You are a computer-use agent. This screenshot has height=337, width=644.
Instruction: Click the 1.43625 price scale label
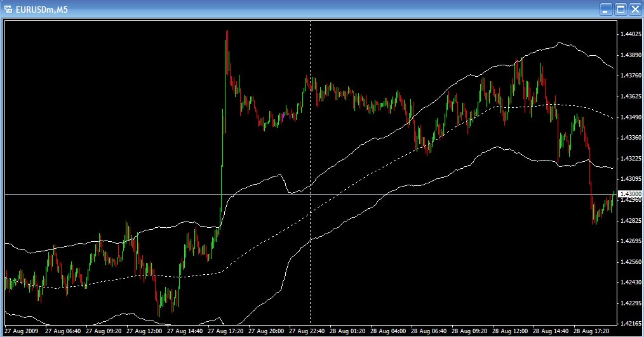tap(631, 96)
